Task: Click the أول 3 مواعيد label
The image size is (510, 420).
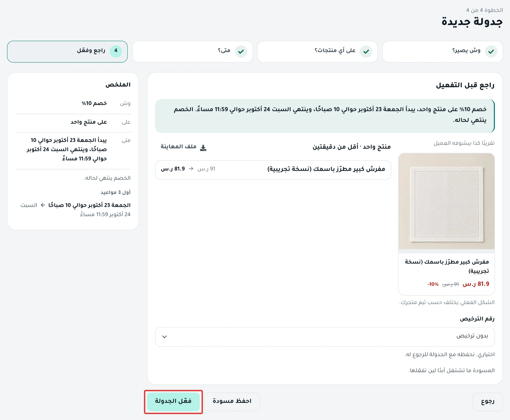Action: [116, 192]
